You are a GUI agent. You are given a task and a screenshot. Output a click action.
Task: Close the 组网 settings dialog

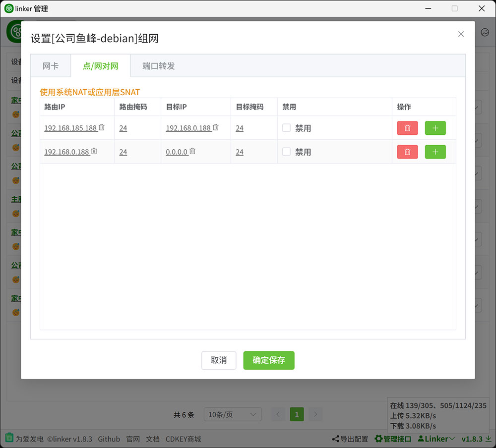pyautogui.click(x=461, y=34)
